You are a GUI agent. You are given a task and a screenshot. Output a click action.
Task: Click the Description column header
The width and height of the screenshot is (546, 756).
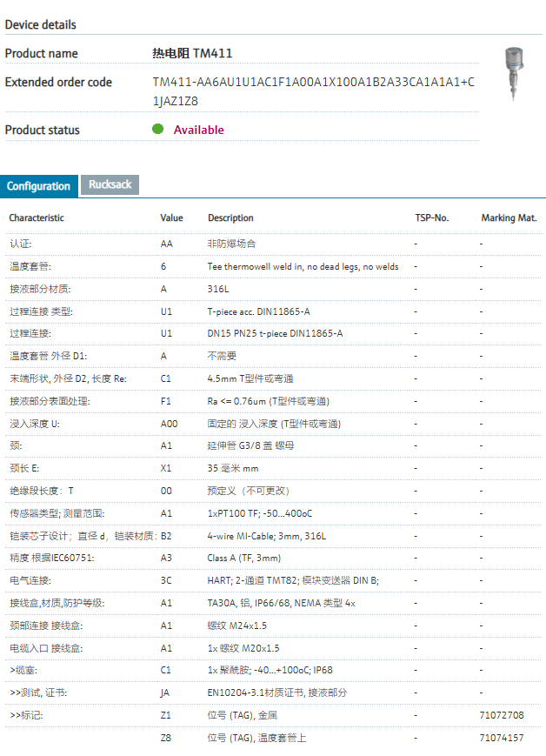230,217
